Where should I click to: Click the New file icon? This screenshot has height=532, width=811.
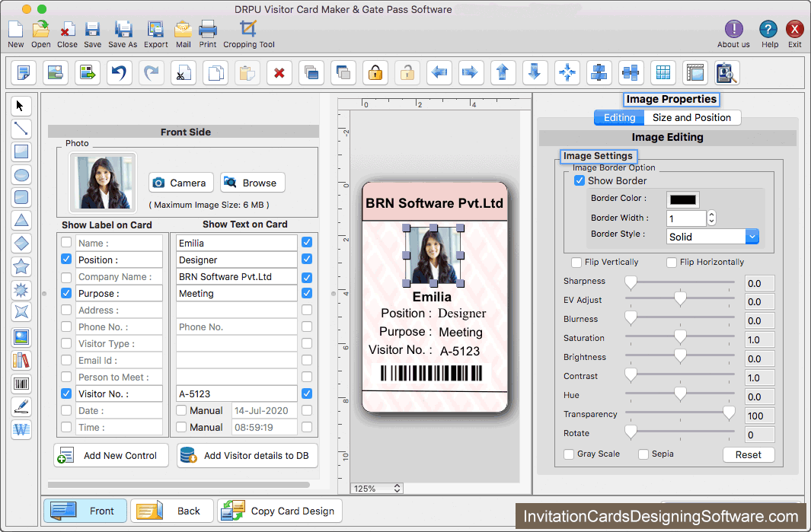(15, 30)
